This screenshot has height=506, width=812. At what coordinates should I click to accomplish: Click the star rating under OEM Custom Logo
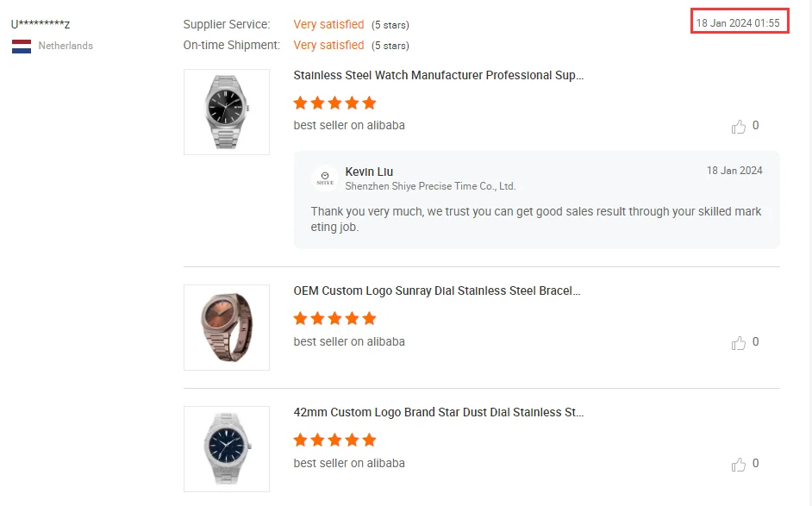coord(334,319)
